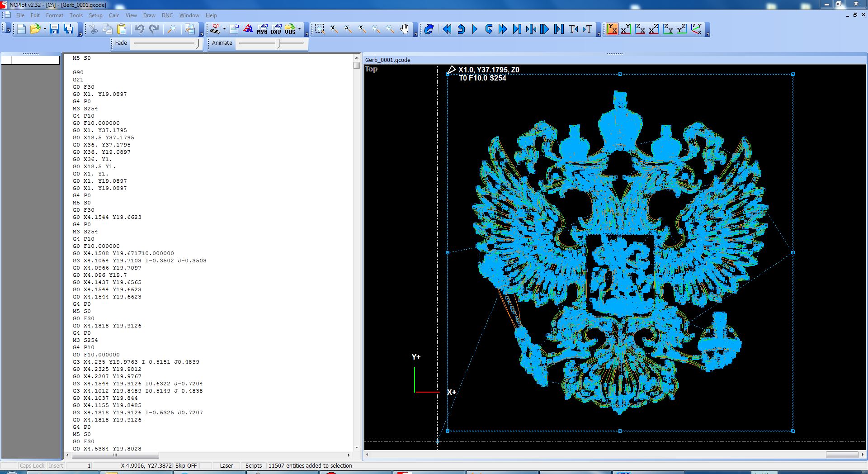Expand the VBS script dropdown arrow
This screenshot has height=474, width=868.
tap(300, 29)
